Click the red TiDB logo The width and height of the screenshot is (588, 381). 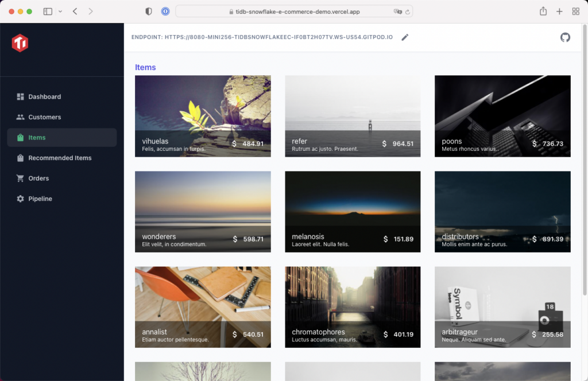click(x=20, y=42)
